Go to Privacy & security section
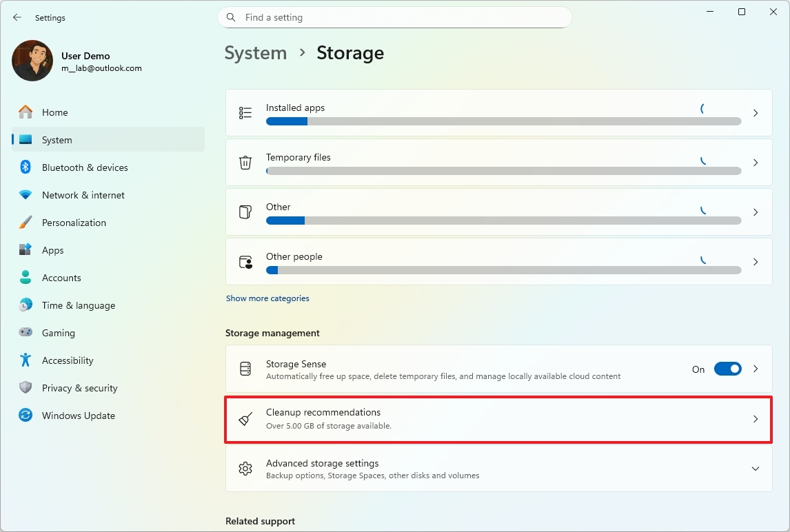Screen dimensions: 790x532 79,388
